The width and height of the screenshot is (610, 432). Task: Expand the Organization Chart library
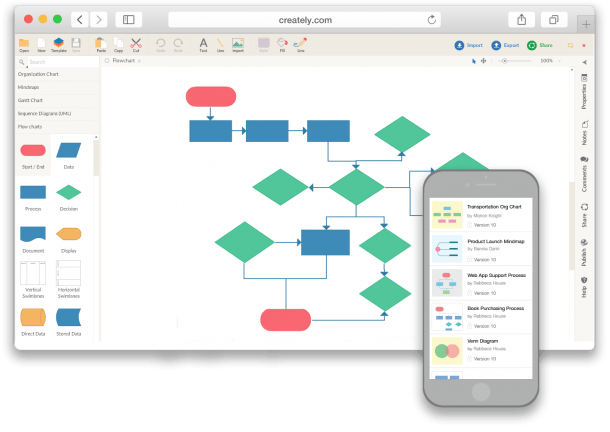(57, 74)
